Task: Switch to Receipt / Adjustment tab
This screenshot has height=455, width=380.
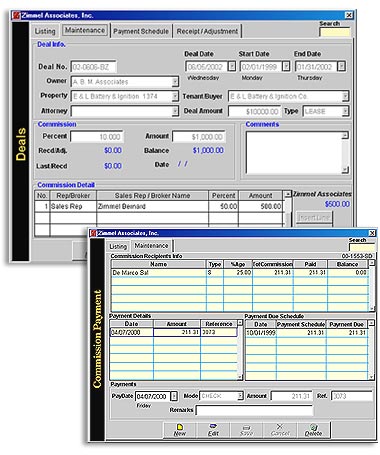Action: click(x=207, y=31)
